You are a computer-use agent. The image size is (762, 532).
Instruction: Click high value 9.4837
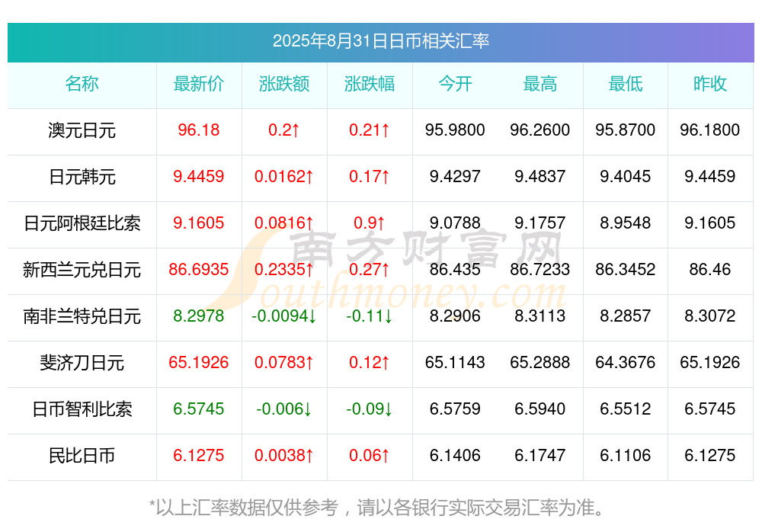pos(540,177)
